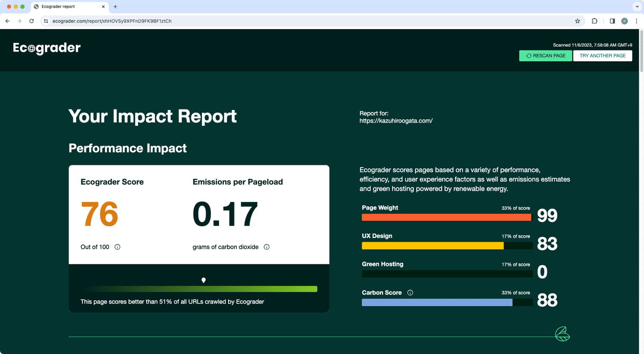
Task: Click the browser forward arrow
Action: point(20,21)
